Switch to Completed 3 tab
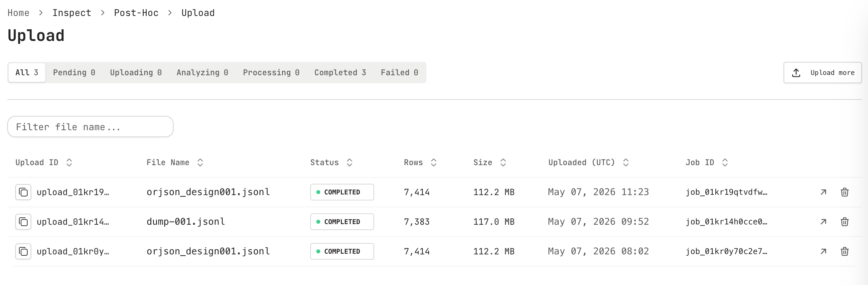This screenshot has width=868, height=285. pyautogui.click(x=340, y=73)
